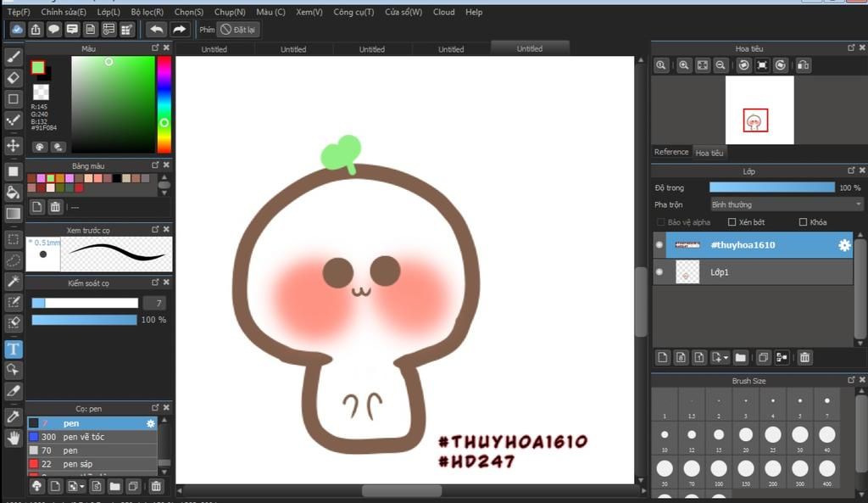Screen dimensions: 868x503
Task: Rotate canvas right in navigator
Action: click(x=781, y=65)
